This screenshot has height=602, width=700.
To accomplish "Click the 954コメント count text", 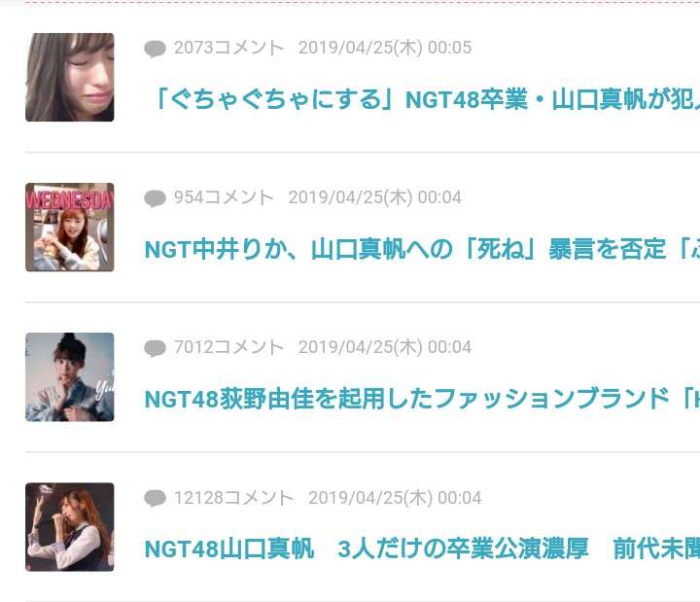I will pyautogui.click(x=224, y=197).
